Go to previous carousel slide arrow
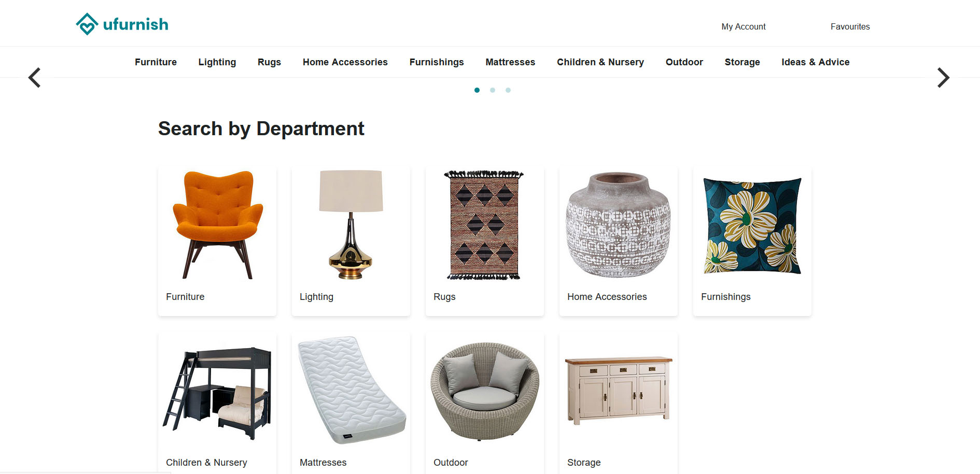This screenshot has height=474, width=980. pyautogui.click(x=34, y=78)
